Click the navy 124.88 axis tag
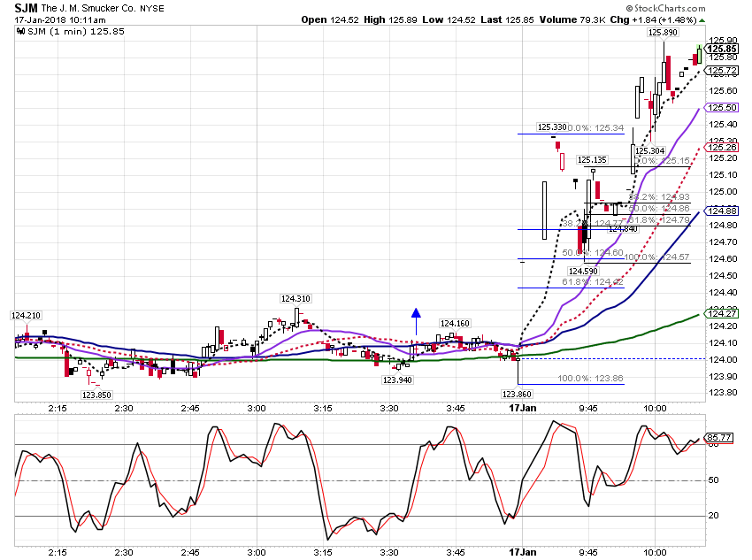 pyautogui.click(x=722, y=211)
